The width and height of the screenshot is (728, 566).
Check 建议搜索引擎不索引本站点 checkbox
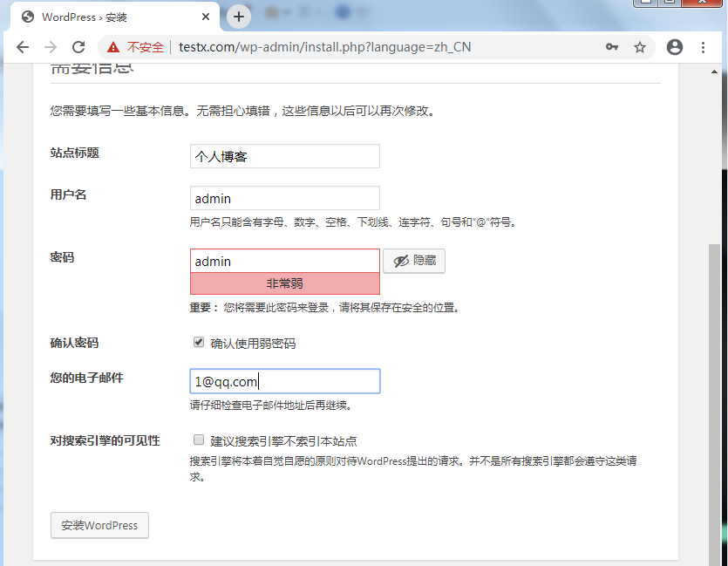pyautogui.click(x=199, y=440)
